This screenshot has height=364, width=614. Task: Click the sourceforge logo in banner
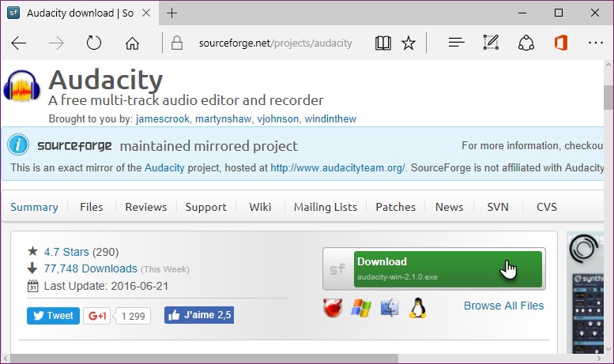tap(74, 146)
